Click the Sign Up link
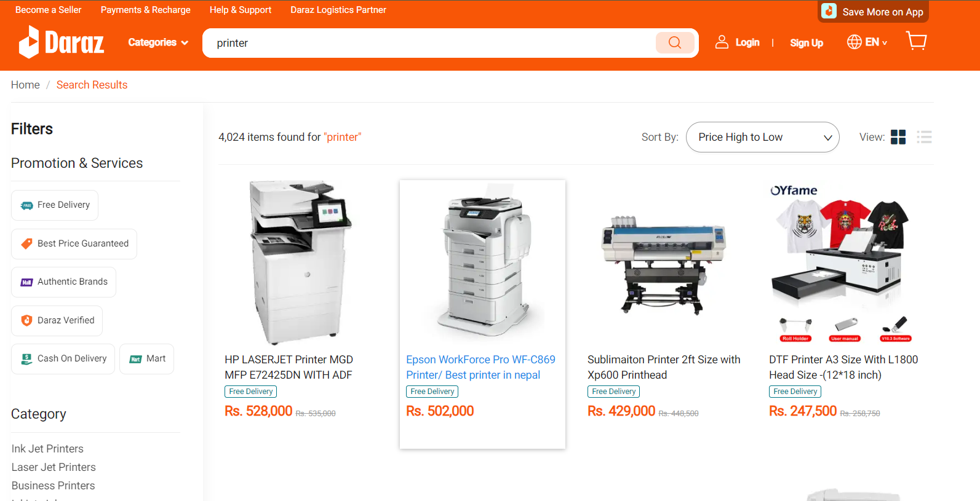The image size is (980, 501). click(807, 43)
